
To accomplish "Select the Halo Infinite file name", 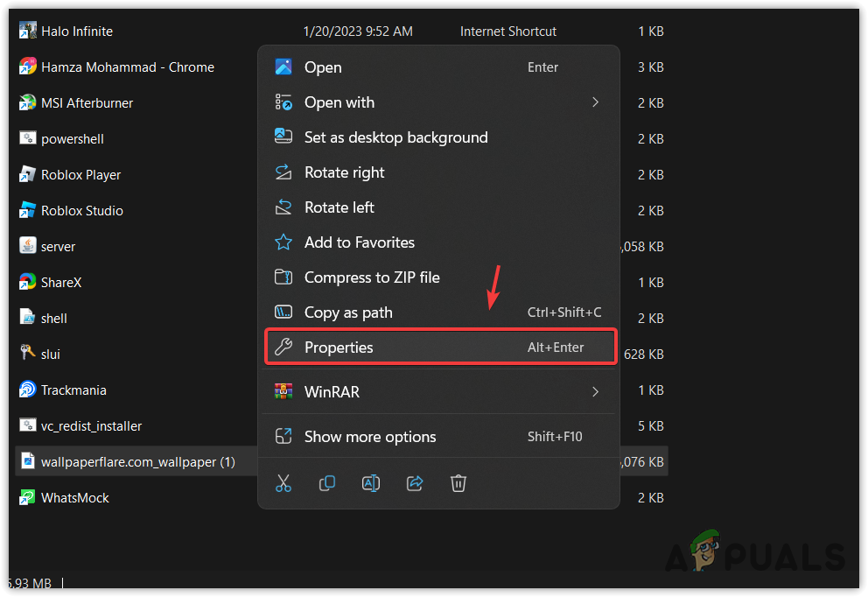I will tap(77, 32).
